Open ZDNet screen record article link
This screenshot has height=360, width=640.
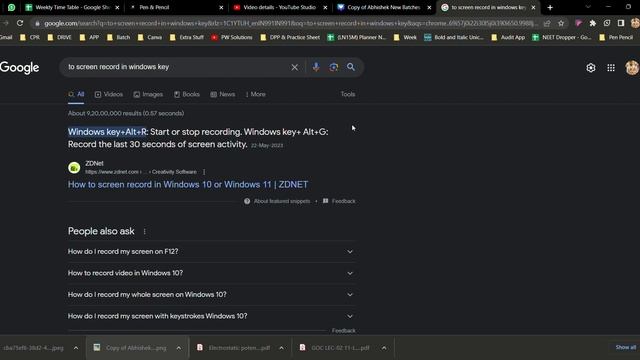coord(188,184)
